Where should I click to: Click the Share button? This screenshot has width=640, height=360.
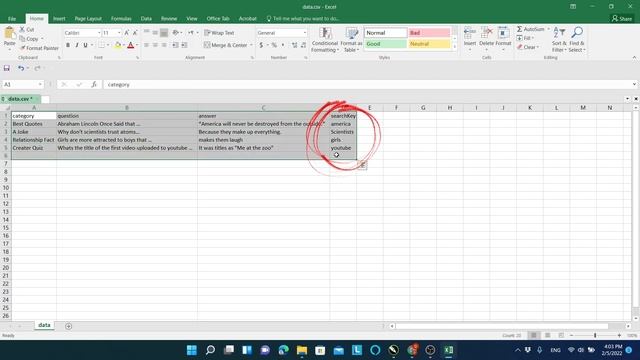622,18
